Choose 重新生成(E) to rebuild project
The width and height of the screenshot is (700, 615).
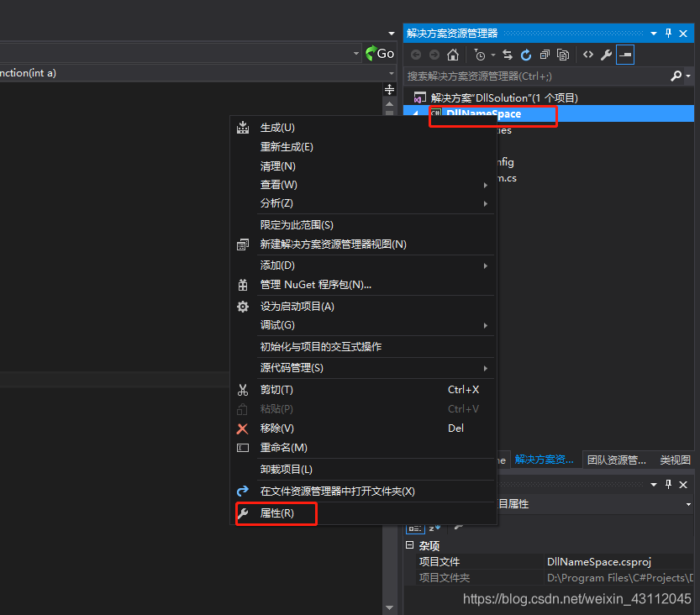pos(287,147)
